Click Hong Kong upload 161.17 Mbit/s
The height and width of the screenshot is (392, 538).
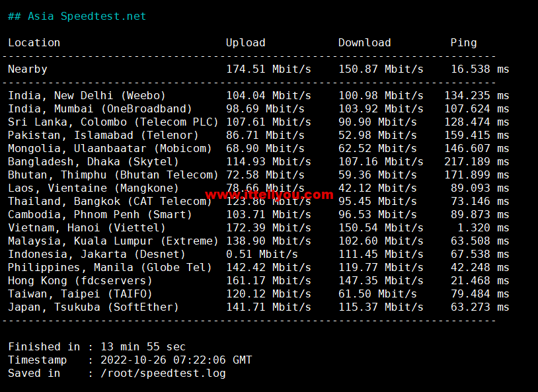(268, 281)
